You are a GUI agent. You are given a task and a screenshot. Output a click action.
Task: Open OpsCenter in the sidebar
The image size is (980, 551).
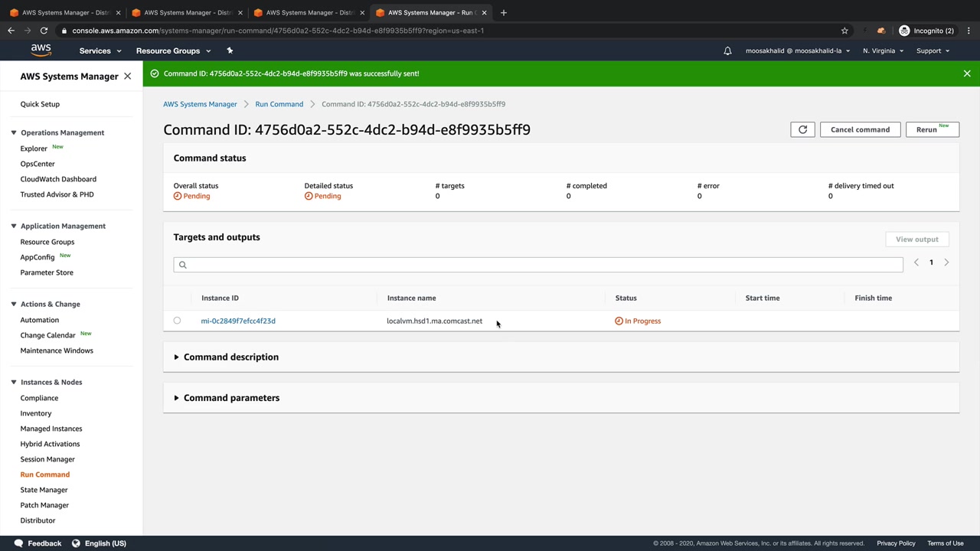(x=38, y=164)
